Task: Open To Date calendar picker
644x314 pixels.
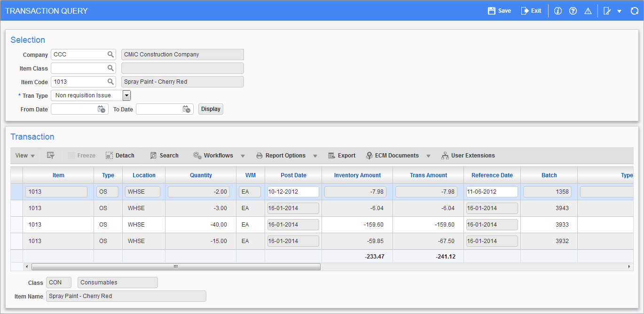Action: click(187, 109)
